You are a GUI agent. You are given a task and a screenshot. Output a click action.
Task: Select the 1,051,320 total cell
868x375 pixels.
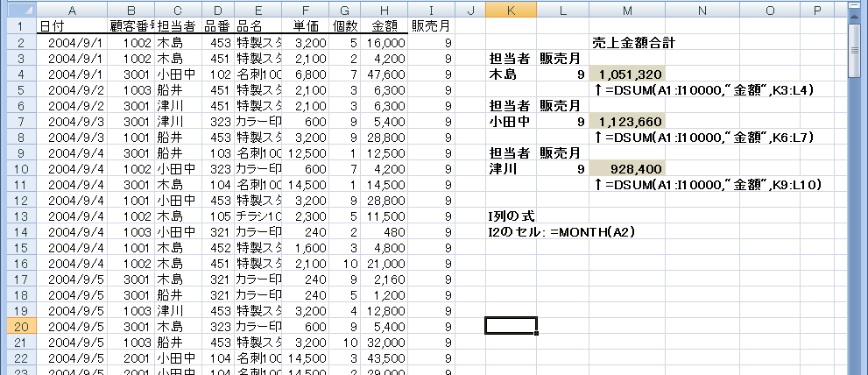pyautogui.click(x=626, y=74)
